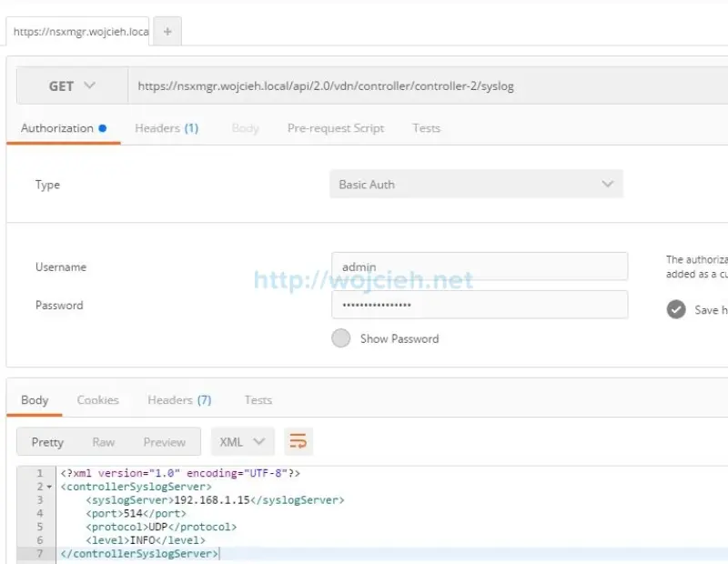Screen dimensions: 728x564
Task: Select the Show Password radio button
Action: coord(340,338)
